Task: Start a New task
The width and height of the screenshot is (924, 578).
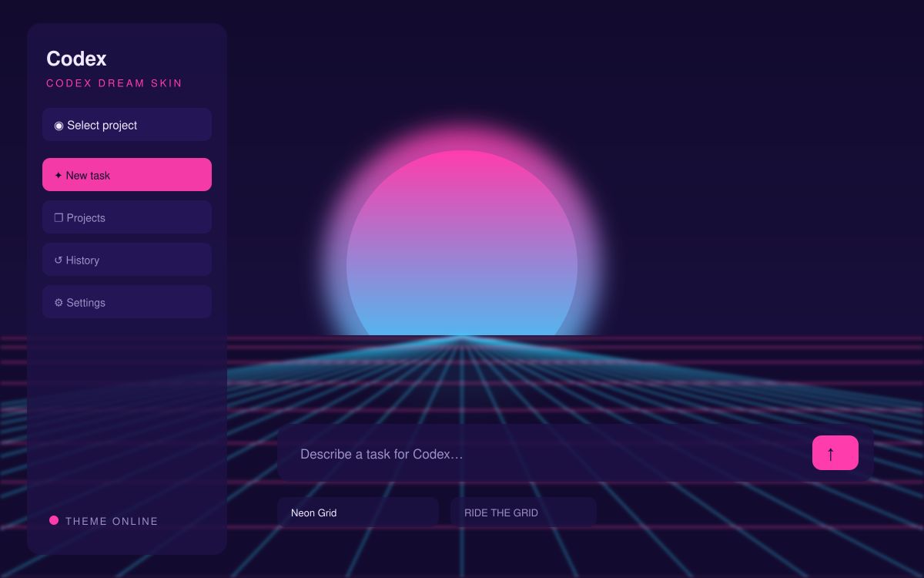Action: click(x=127, y=175)
